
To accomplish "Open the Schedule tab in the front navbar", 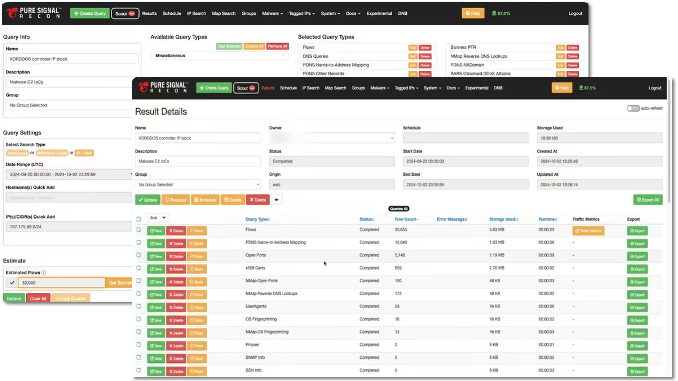I will coord(288,88).
